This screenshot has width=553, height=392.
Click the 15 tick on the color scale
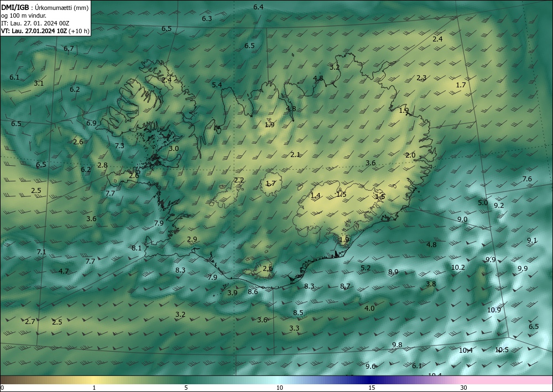click(x=372, y=388)
